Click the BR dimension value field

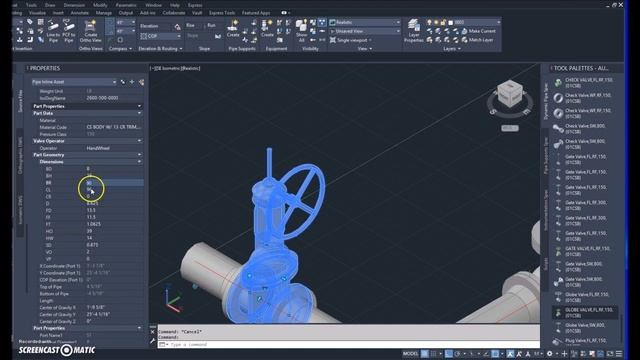115,183
